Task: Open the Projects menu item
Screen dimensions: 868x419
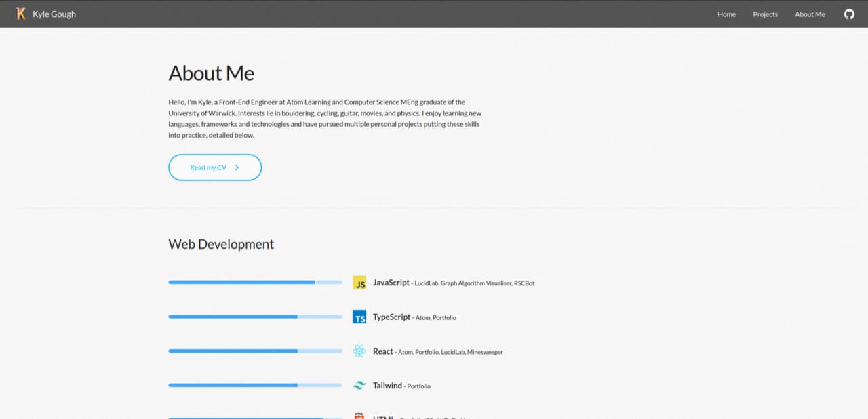Action: tap(765, 14)
